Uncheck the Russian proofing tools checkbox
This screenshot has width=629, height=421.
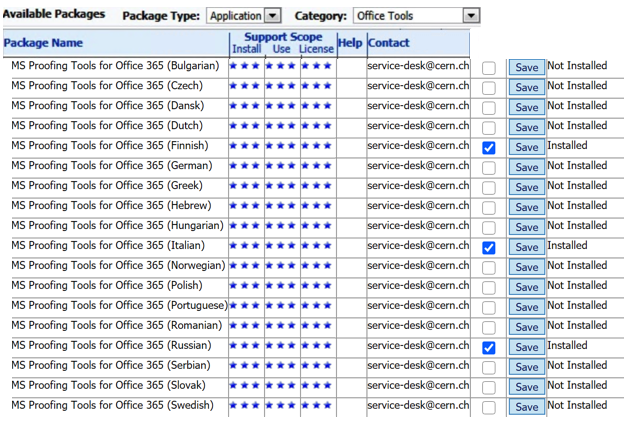(489, 348)
